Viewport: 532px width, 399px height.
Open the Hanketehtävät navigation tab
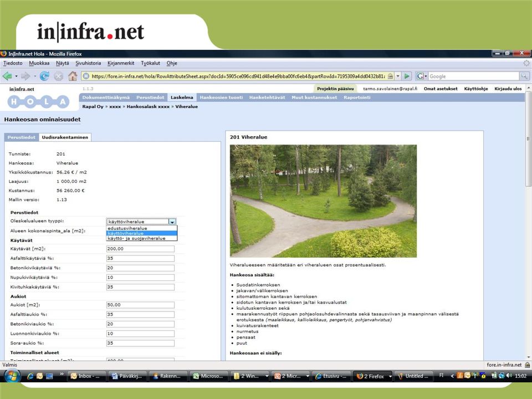(267, 98)
